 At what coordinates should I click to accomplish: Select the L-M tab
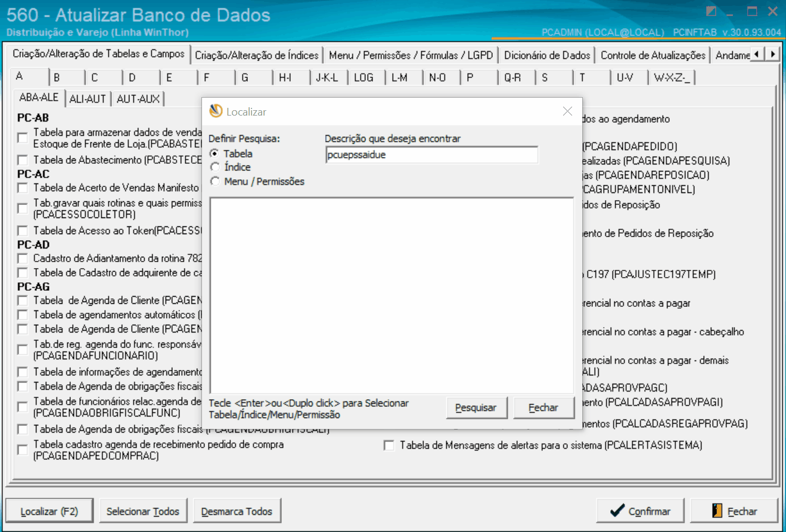click(x=404, y=77)
